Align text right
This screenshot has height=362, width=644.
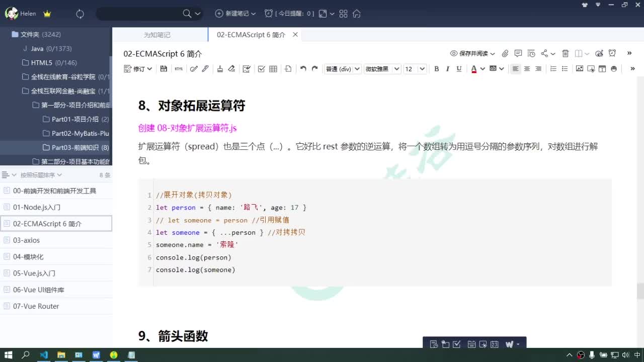click(538, 69)
